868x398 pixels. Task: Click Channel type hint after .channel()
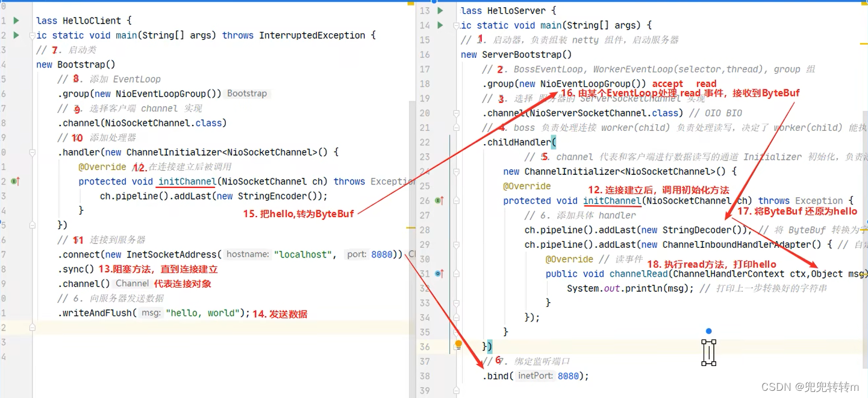click(132, 283)
